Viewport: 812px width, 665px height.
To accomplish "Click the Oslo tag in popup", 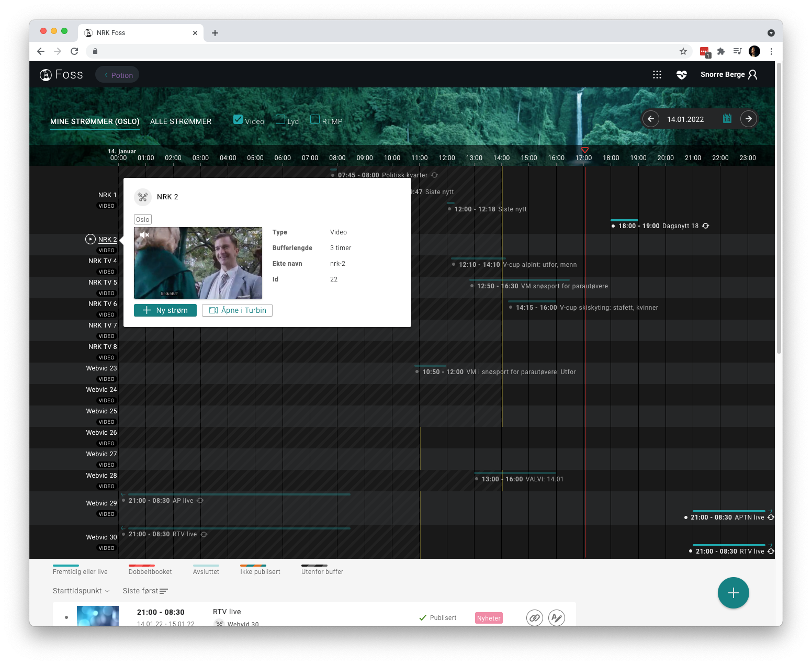I will (x=143, y=220).
